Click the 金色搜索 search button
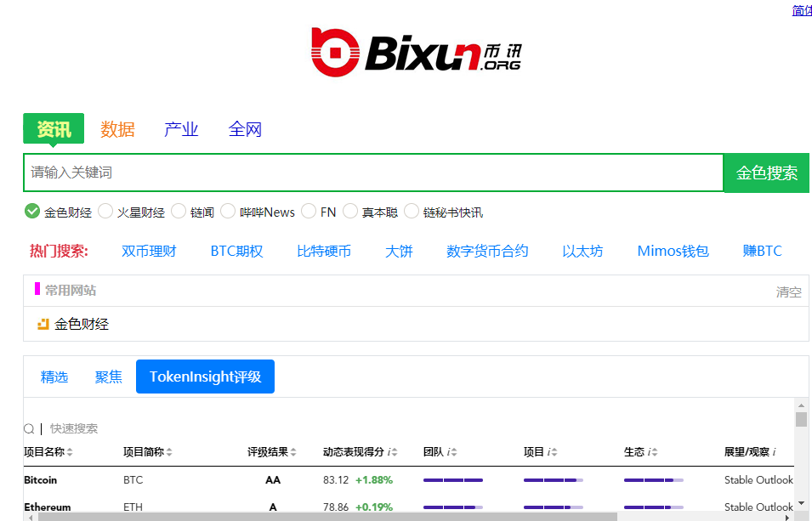812x521 pixels. pyautogui.click(x=766, y=173)
